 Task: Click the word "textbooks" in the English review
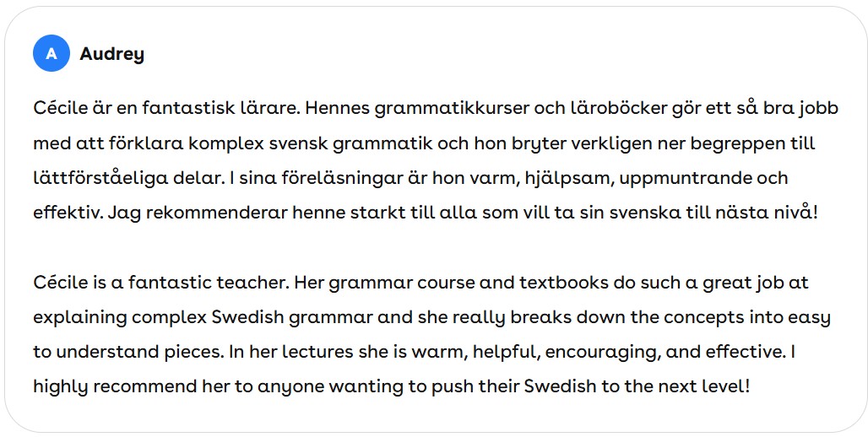(x=564, y=283)
